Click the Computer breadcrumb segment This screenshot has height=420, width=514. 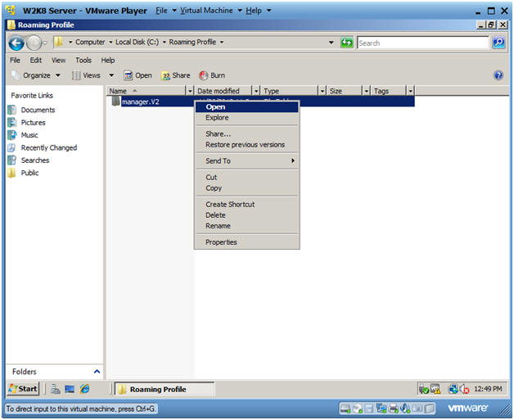(90, 43)
